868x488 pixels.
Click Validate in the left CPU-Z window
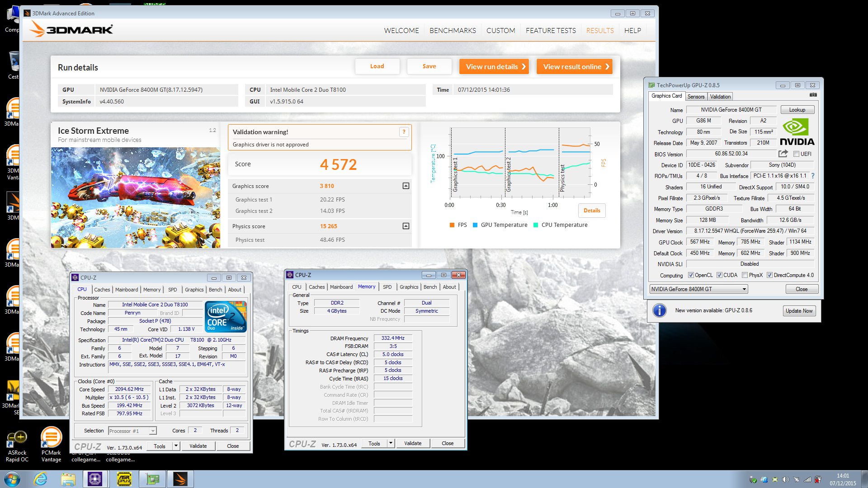point(198,446)
